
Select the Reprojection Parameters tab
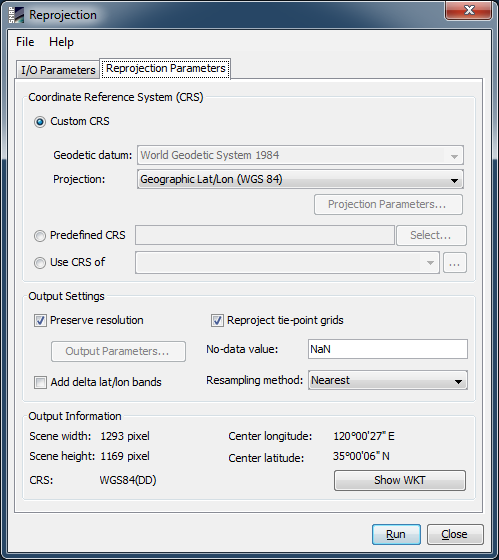point(165,68)
